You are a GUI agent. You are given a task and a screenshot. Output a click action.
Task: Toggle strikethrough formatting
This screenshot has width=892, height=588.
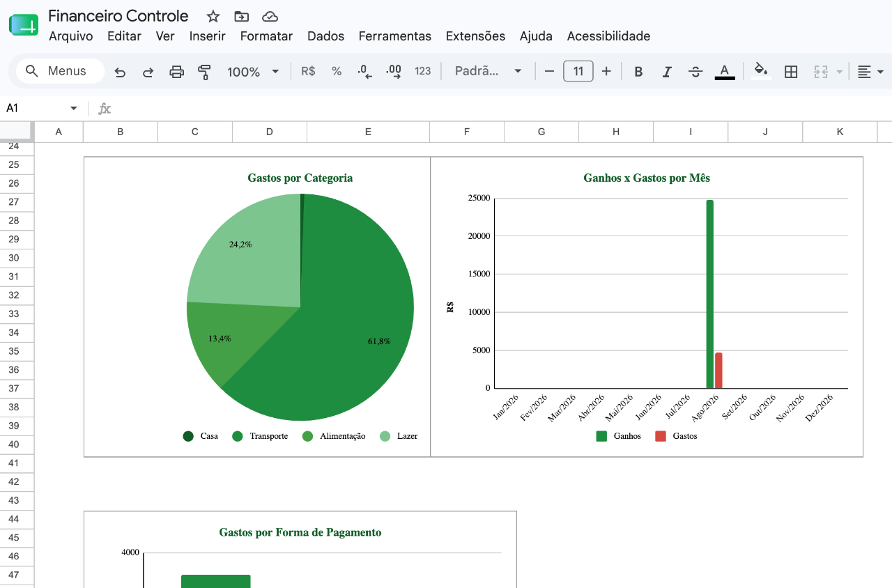click(x=695, y=71)
